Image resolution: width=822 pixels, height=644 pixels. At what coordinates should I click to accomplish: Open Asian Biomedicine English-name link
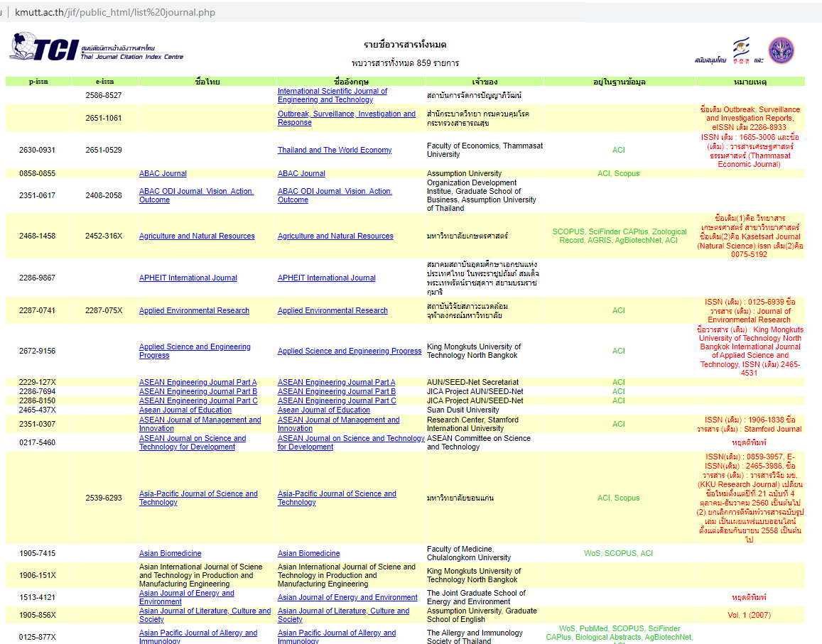308,553
